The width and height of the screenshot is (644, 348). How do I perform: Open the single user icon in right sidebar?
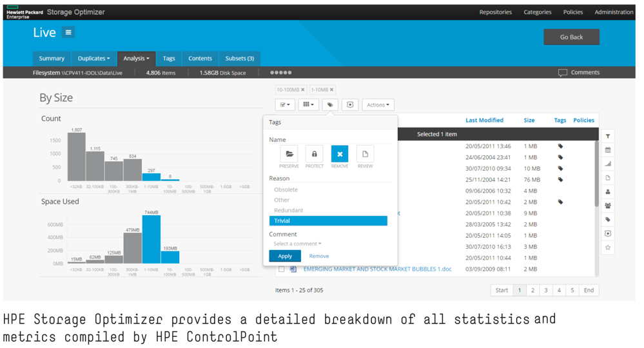tap(608, 192)
